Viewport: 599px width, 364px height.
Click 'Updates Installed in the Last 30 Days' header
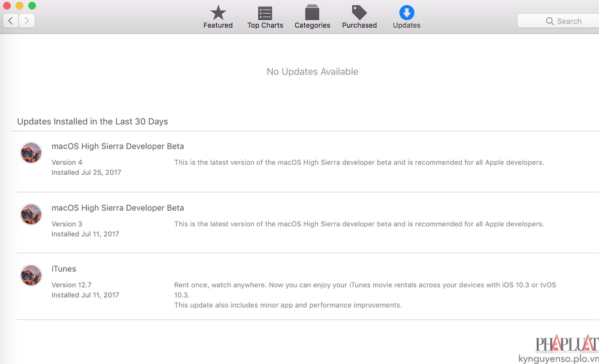pyautogui.click(x=92, y=122)
